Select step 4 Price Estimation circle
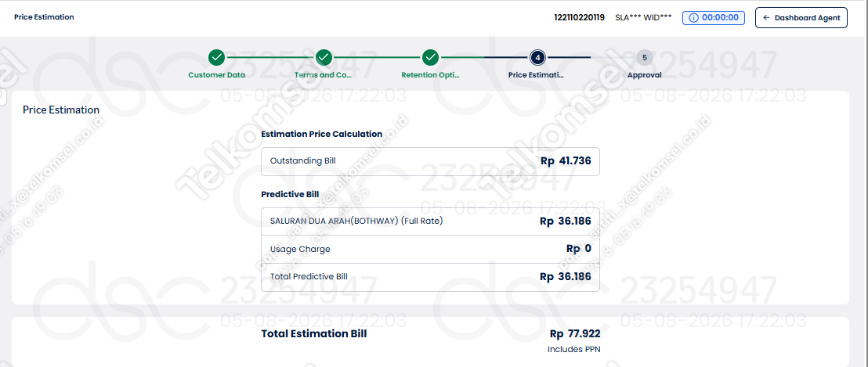868x367 pixels. pyautogui.click(x=537, y=57)
